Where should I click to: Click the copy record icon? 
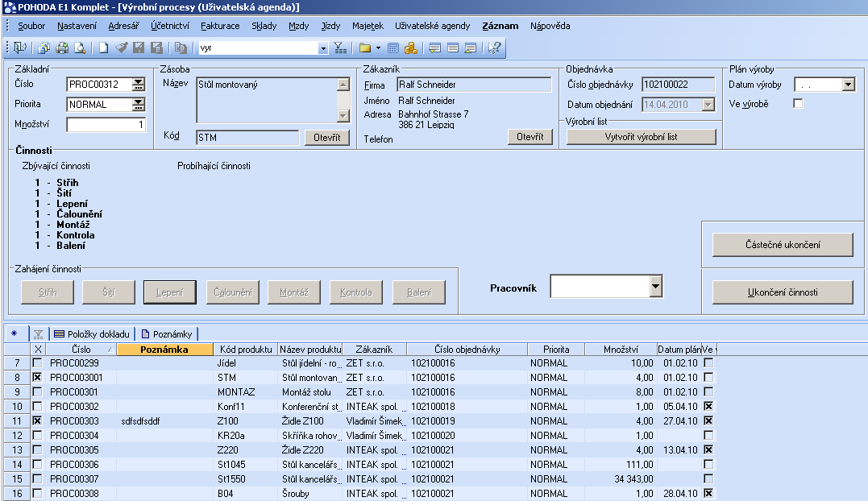pyautogui.click(x=181, y=48)
